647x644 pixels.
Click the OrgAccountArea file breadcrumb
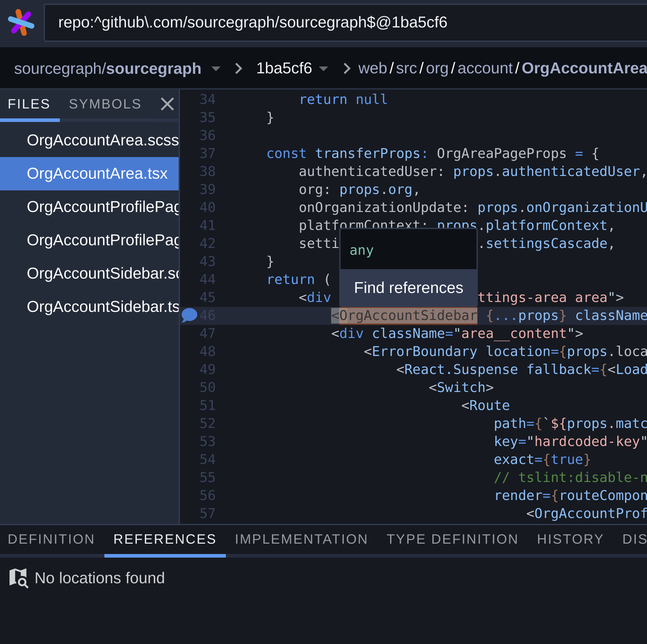(584, 68)
